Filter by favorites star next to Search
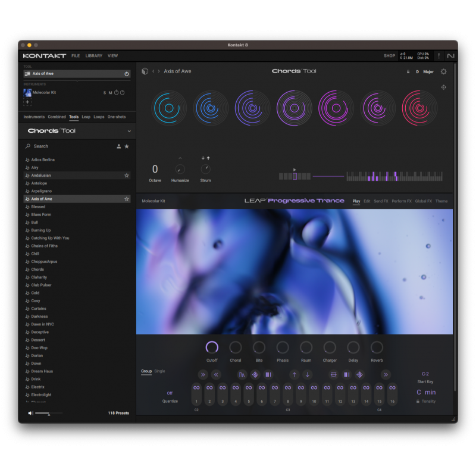 tap(127, 146)
